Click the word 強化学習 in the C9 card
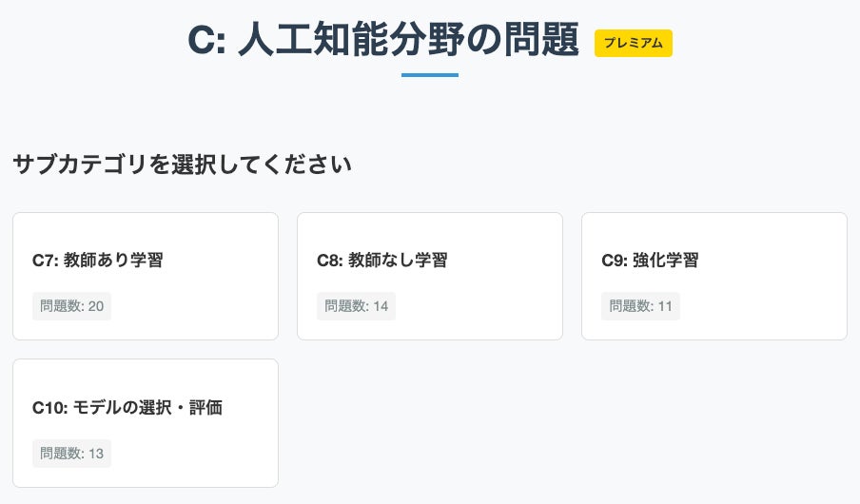 click(665, 260)
